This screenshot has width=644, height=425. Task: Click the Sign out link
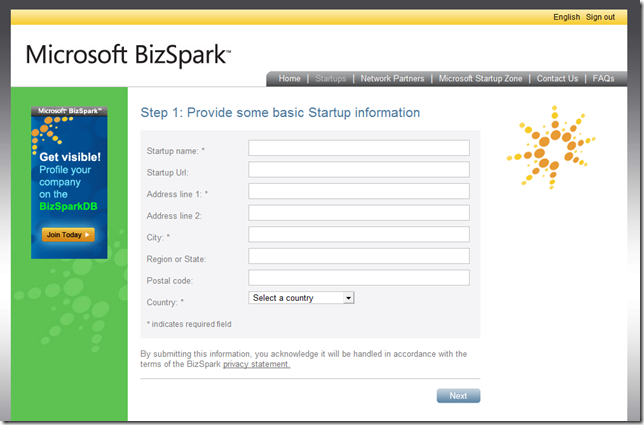click(x=600, y=17)
